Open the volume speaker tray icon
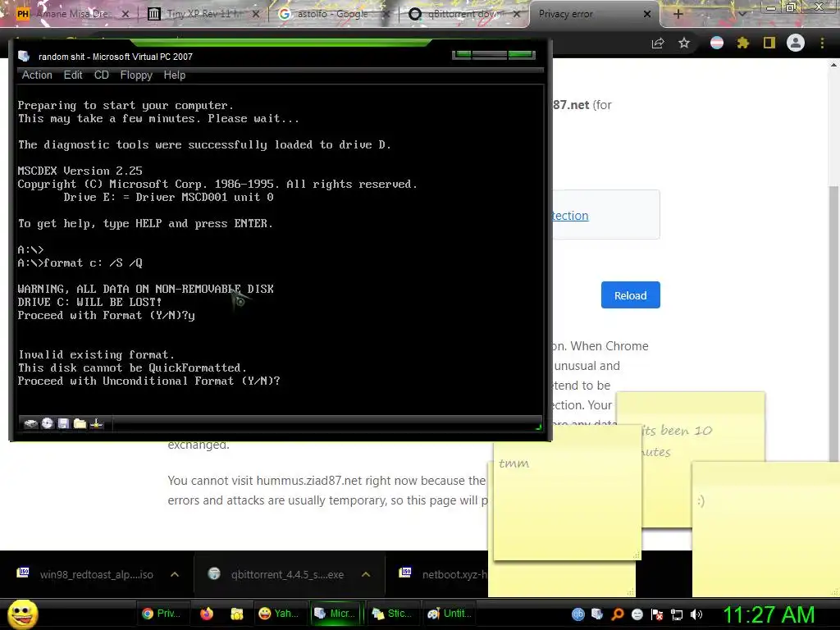This screenshot has width=840, height=630. click(696, 614)
